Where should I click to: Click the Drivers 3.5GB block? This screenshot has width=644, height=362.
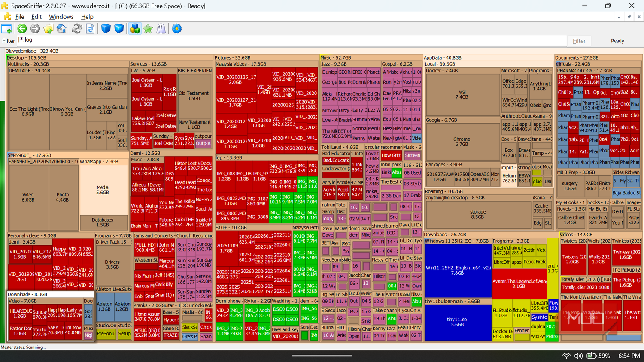pyautogui.click(x=112, y=265)
